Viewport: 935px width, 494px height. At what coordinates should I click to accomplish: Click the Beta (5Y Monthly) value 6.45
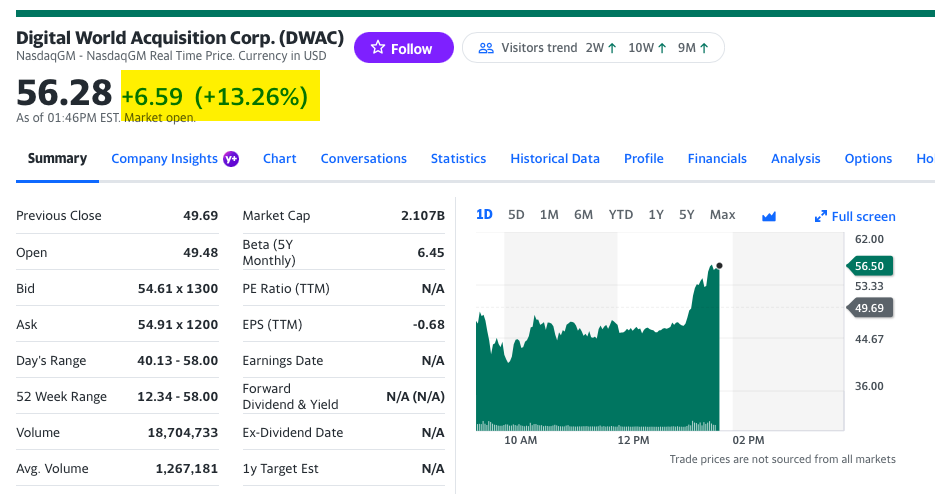point(431,253)
